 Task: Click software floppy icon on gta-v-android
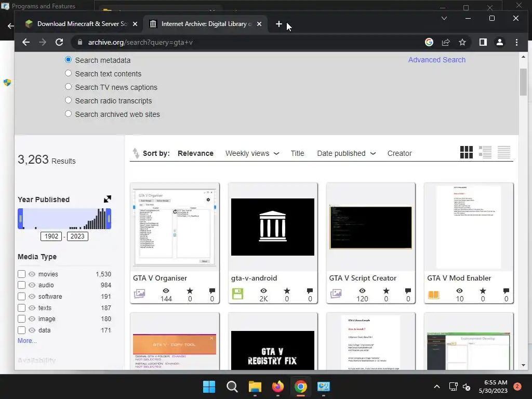(237, 294)
